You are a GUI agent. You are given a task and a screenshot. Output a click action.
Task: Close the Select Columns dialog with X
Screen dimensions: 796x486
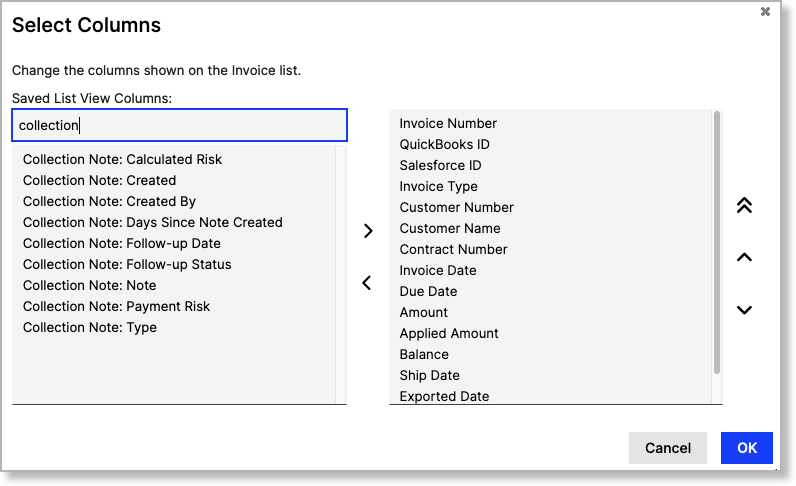[766, 11]
